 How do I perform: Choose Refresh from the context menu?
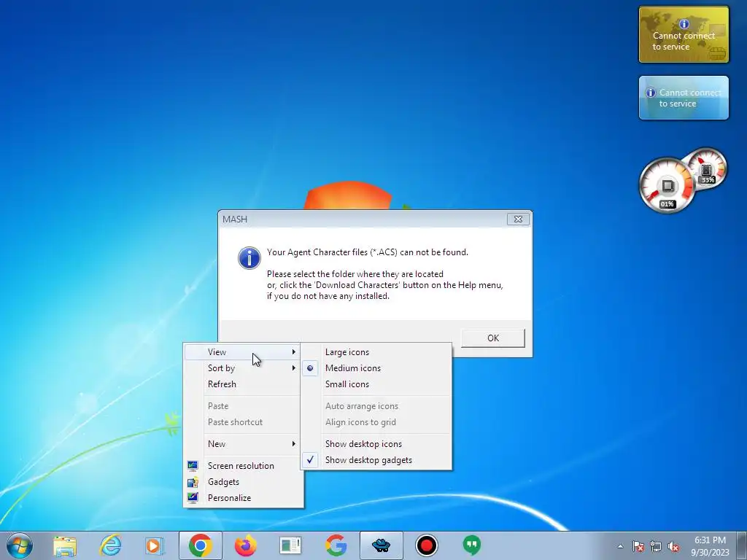242,384
